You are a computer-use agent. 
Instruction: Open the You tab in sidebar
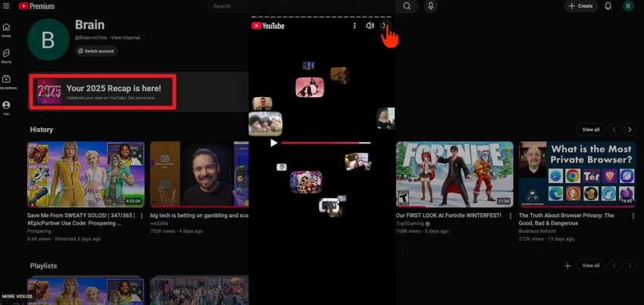[6, 108]
